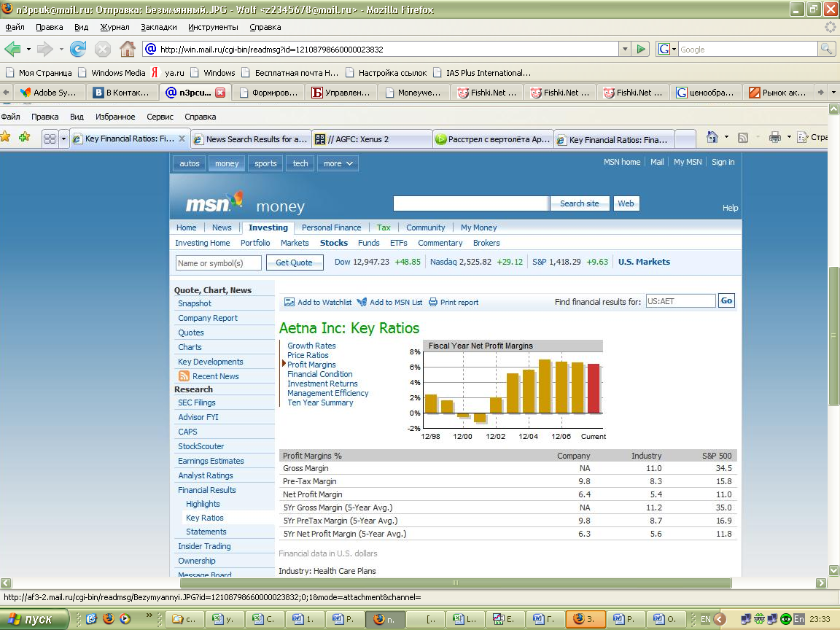
Task: Go to the Firefox Home page icon
Action: [x=128, y=50]
